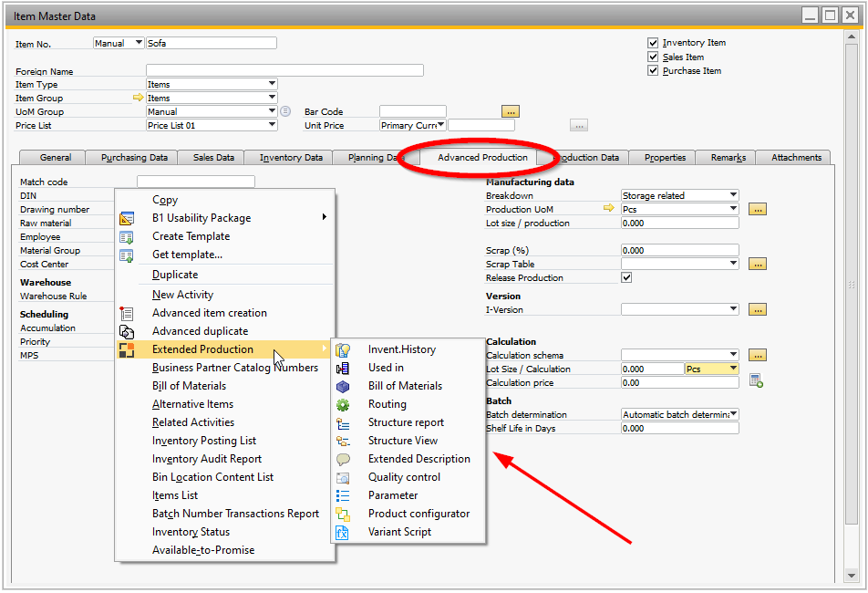Expand the Batch determination dropdown
This screenshot has width=868, height=593.
point(680,414)
